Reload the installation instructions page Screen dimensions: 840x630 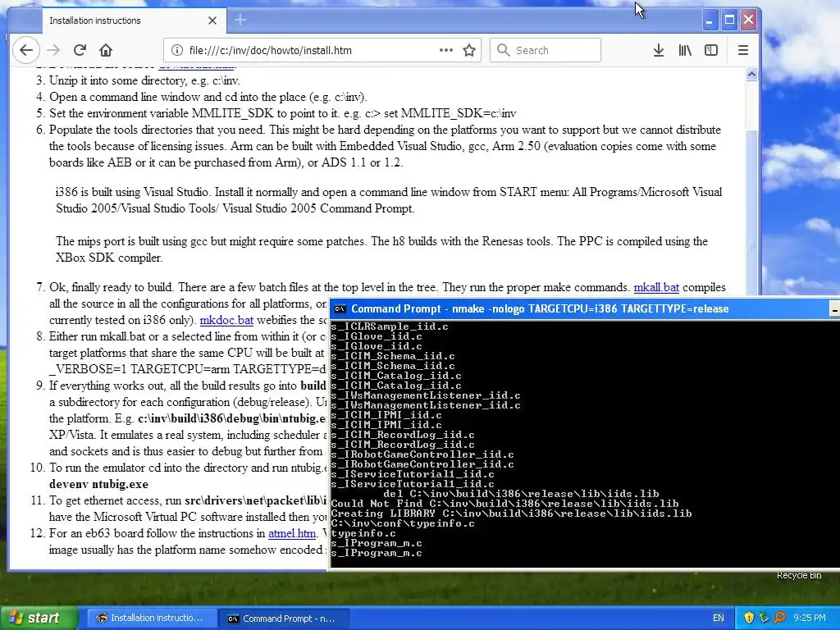tap(80, 50)
